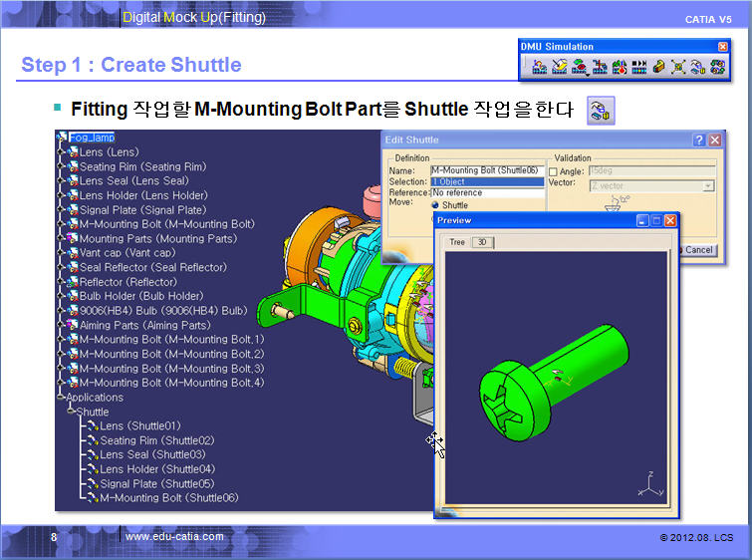752x560 pixels.
Task: Switch to the Tree tab in Preview
Action: pos(457,242)
